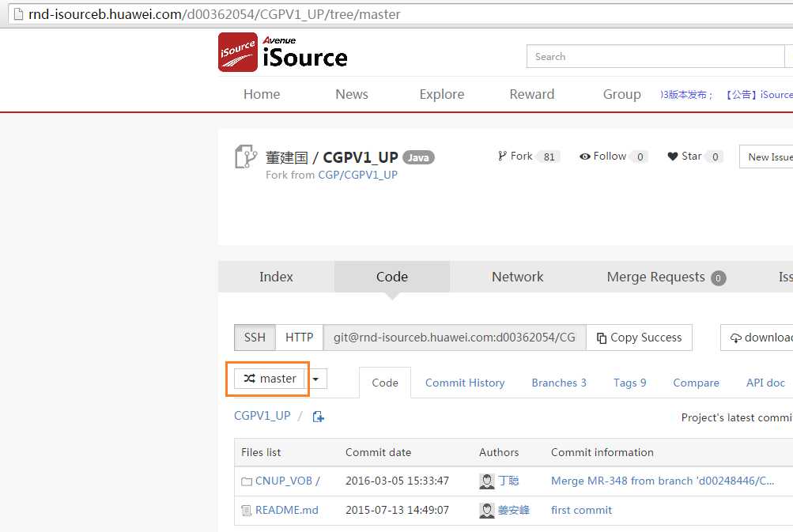Click the Fork branch icon
The width and height of the screenshot is (793, 532).
502,156
